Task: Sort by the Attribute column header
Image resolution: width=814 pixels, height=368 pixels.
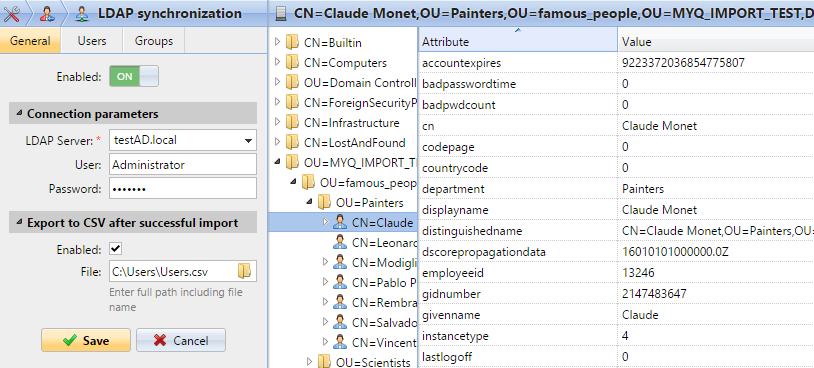Action: pos(518,41)
